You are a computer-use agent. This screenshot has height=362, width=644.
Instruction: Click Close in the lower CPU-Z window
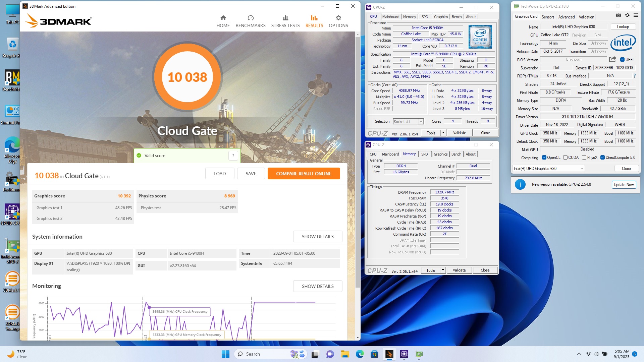click(x=485, y=270)
